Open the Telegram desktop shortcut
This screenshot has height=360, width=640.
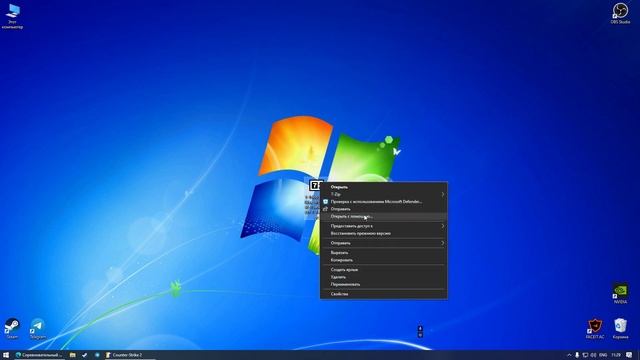pos(38,329)
